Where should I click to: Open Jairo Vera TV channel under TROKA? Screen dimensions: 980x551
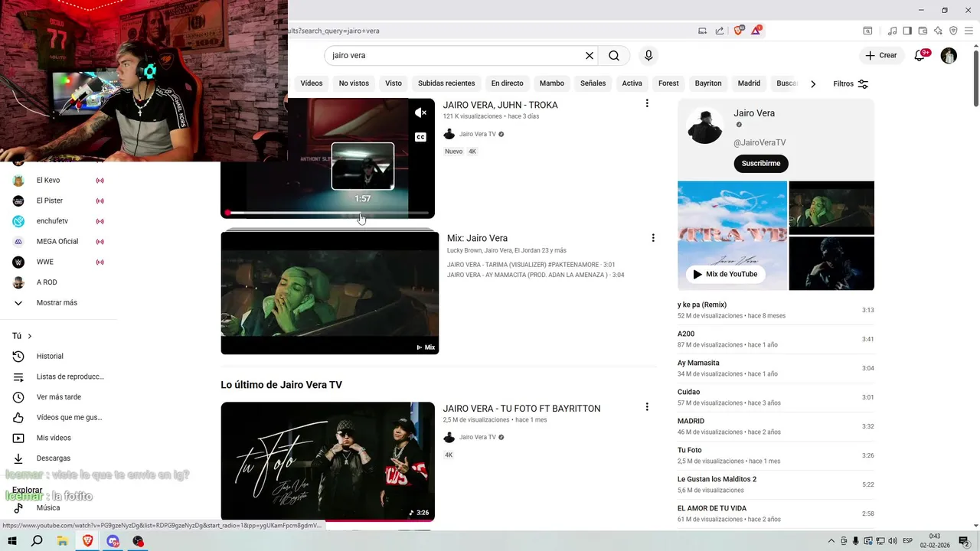(477, 134)
